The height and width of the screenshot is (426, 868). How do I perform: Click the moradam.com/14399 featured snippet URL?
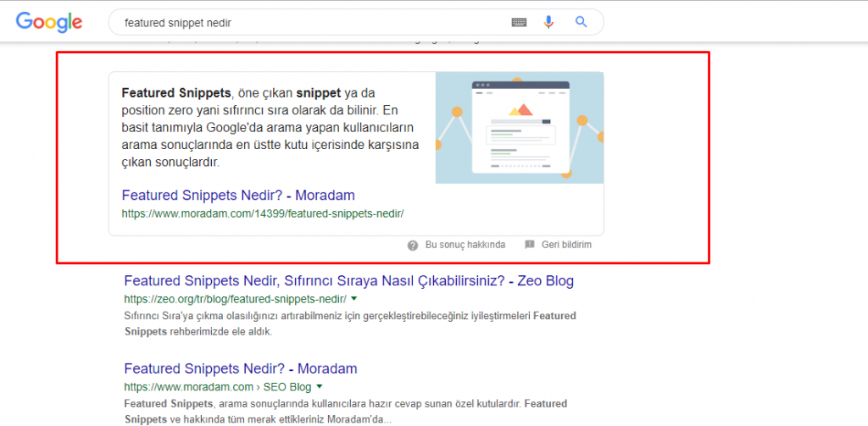[263, 213]
